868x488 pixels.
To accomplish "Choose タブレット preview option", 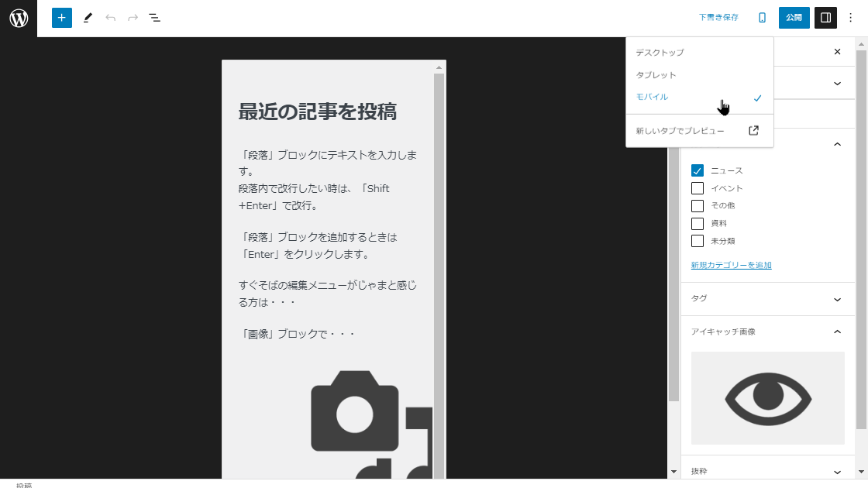I will (656, 75).
